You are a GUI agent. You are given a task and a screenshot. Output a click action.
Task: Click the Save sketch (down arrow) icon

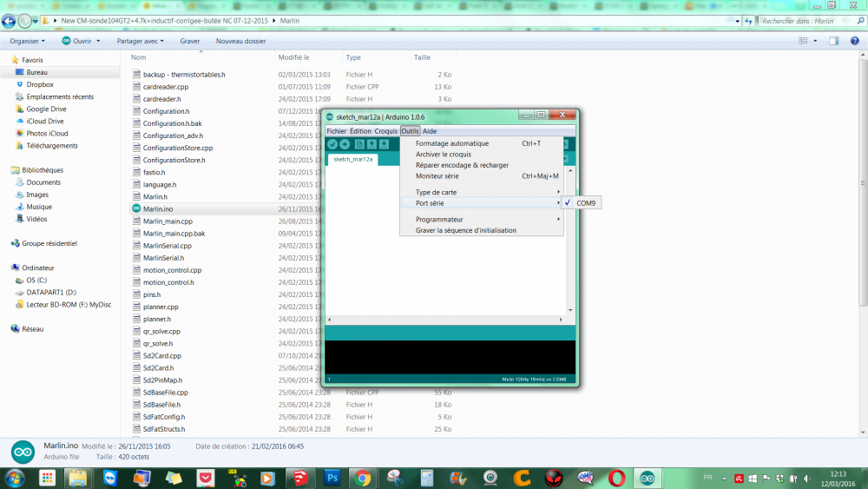pyautogui.click(x=384, y=144)
